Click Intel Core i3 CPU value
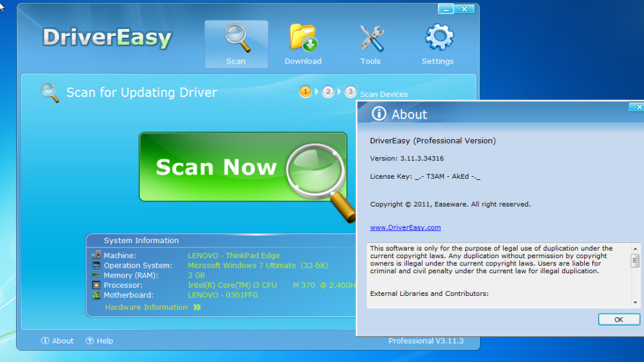Screen dimensions: 644x362 coord(271,285)
